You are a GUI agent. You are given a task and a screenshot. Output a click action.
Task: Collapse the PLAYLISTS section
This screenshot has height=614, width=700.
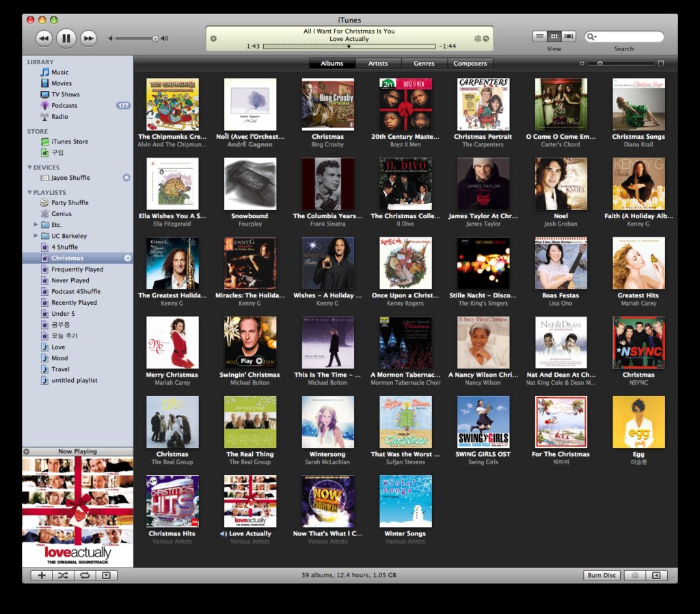tap(29, 192)
